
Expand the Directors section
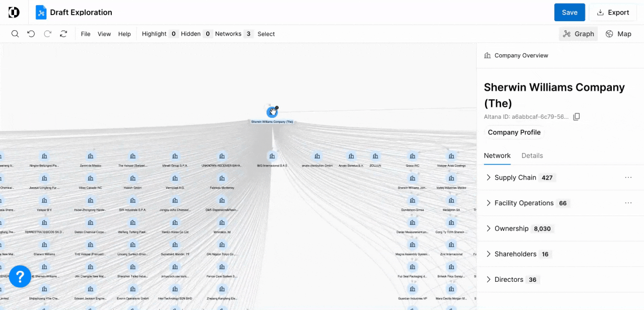488,279
